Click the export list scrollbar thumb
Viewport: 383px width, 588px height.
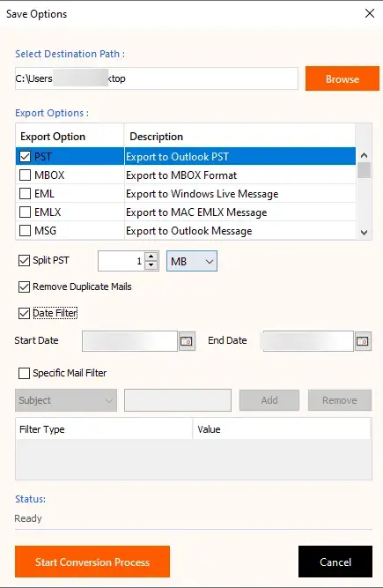pyautogui.click(x=364, y=170)
